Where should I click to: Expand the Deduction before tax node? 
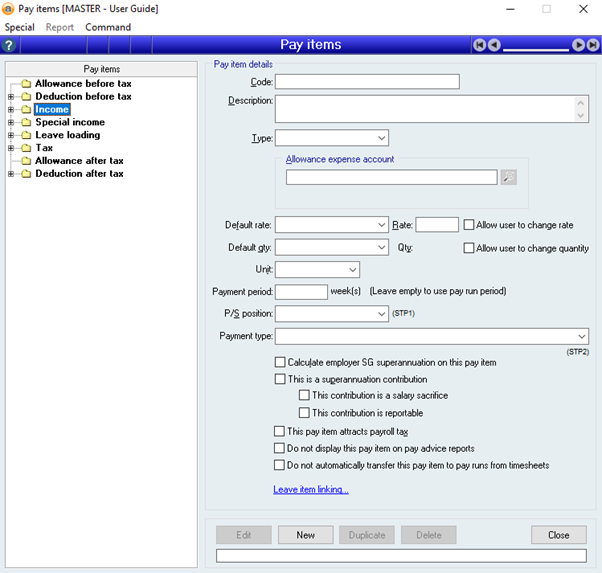click(x=11, y=97)
